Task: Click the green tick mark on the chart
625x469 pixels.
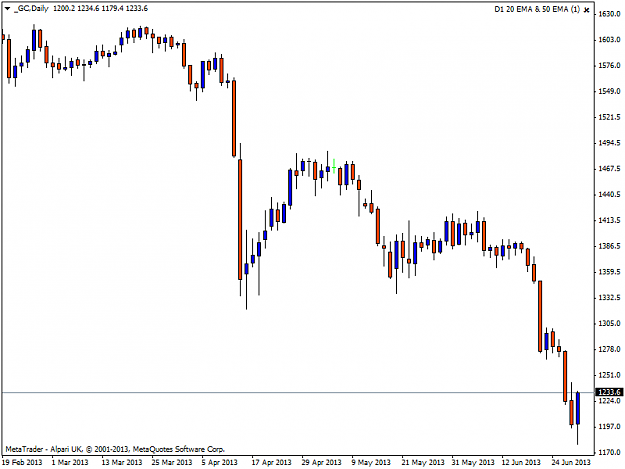Action: (x=334, y=166)
